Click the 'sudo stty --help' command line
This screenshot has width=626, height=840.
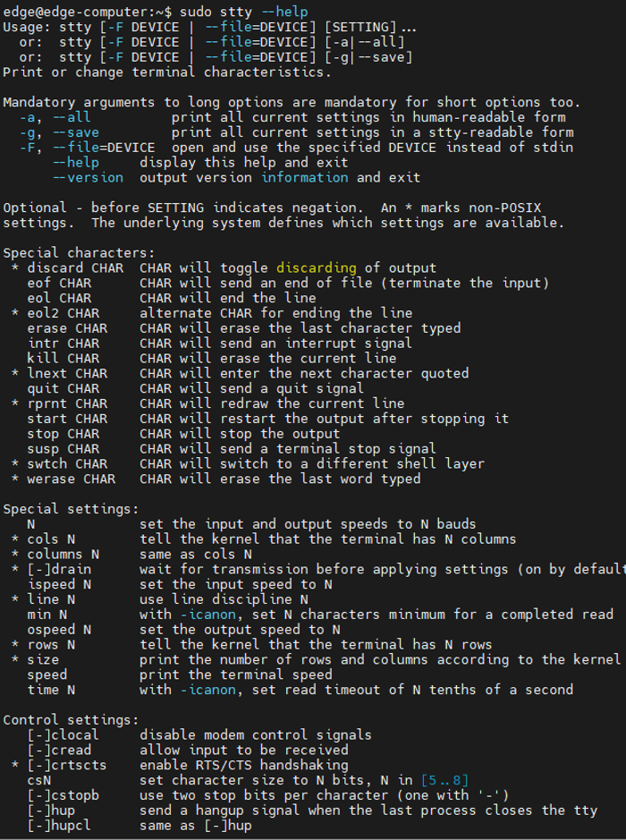(243, 12)
